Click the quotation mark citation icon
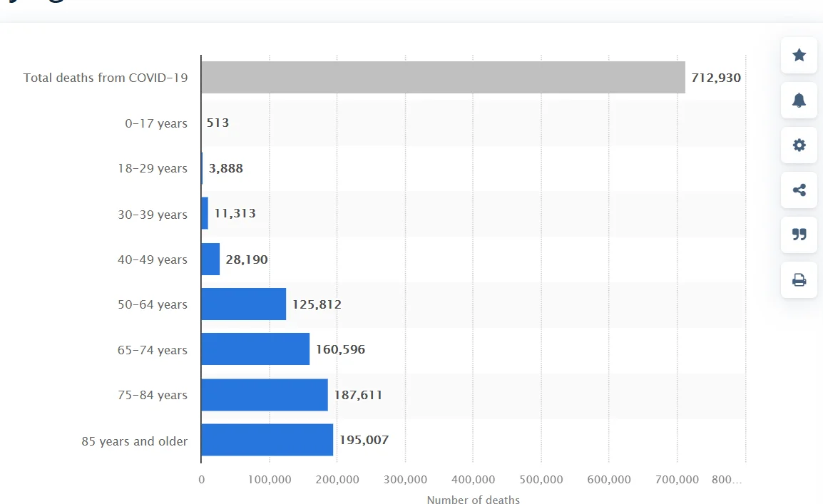The image size is (823, 504). click(x=799, y=235)
